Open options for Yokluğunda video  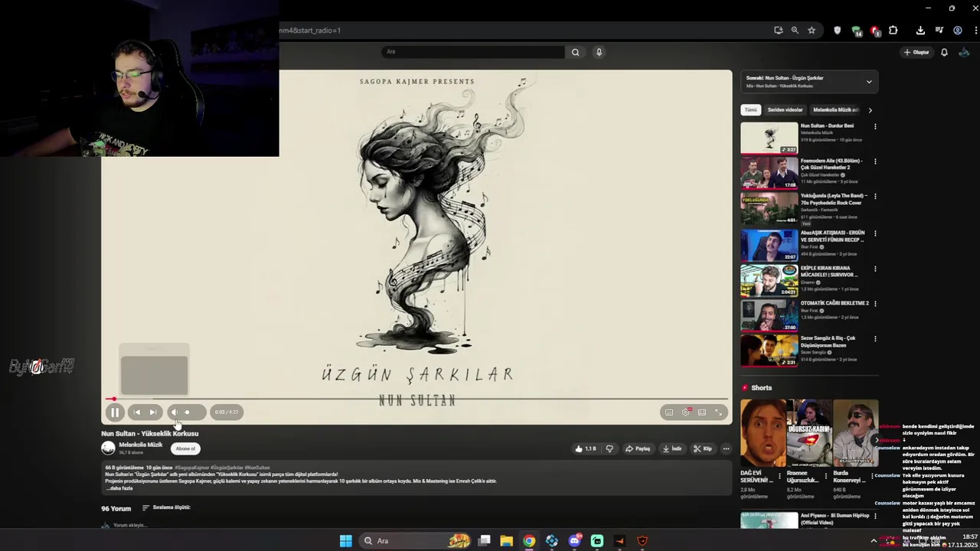pos(875,197)
